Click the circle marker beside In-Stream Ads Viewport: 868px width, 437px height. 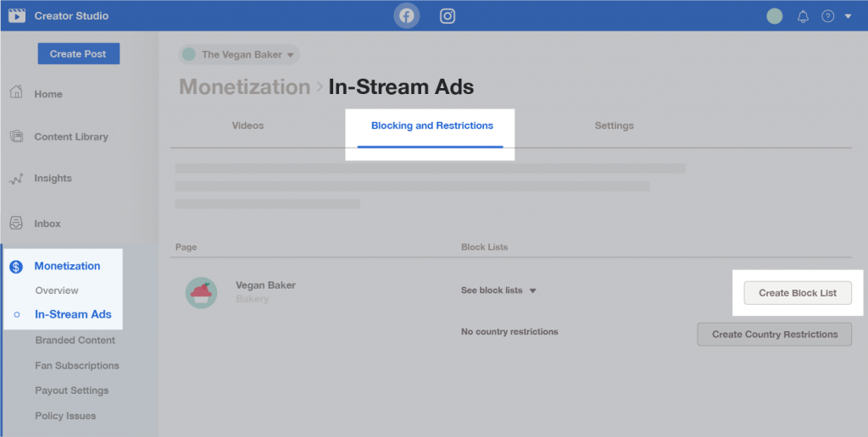(17, 315)
